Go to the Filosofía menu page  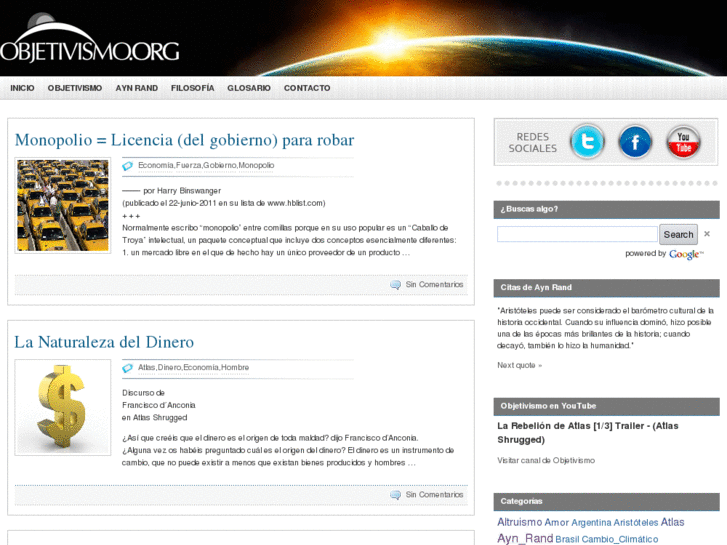192,88
